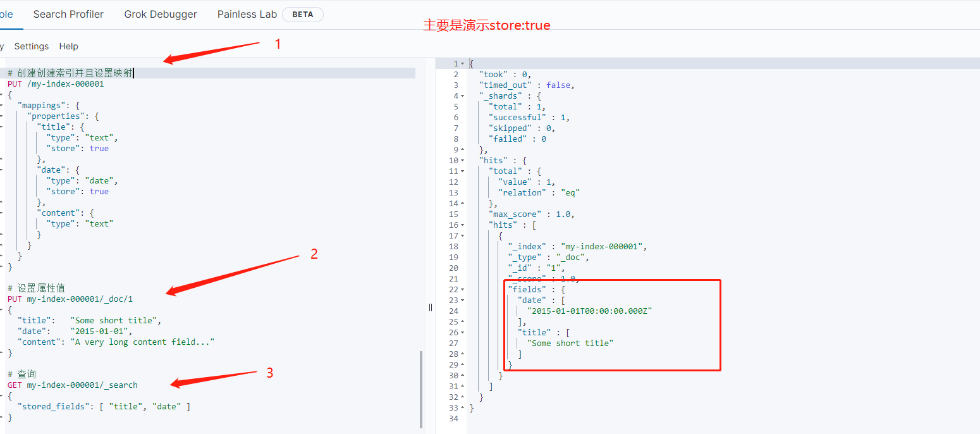Click the "PUT my-index-000001/_doc/1" request line
This screenshot has width=980, height=434.
[x=70, y=299]
